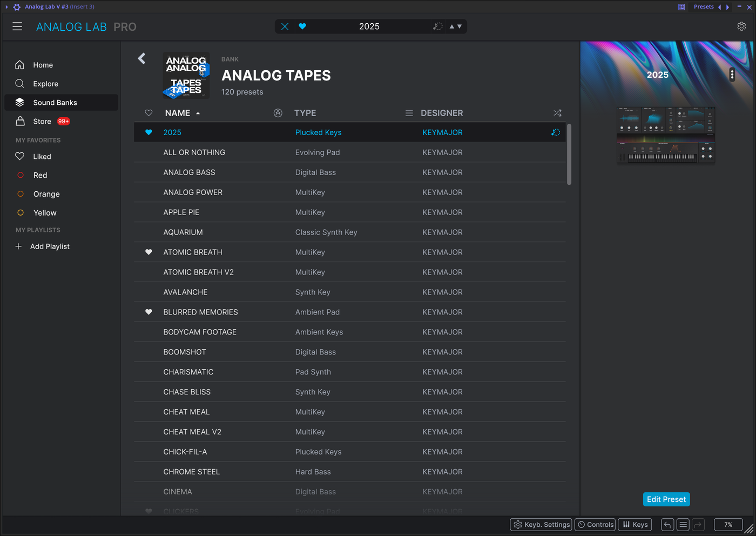Click the Arturia logo column icon
756x536 pixels.
278,113
